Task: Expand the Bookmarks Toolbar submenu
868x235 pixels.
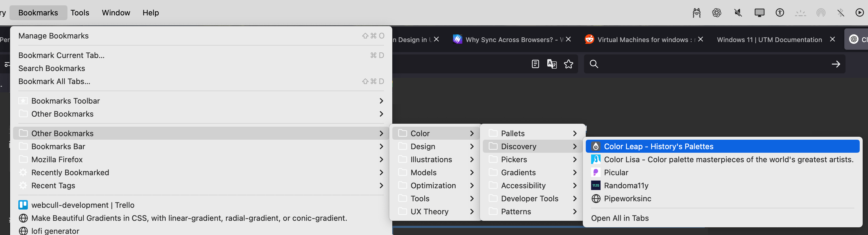Action: (201, 101)
